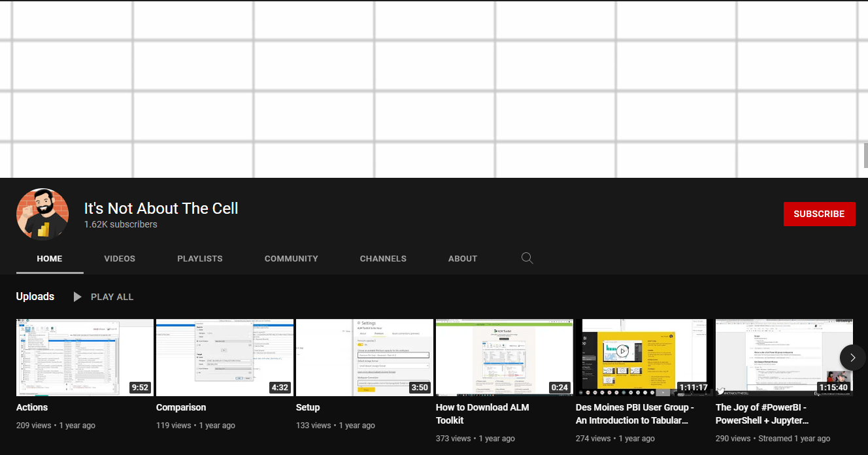The image size is (868, 455).
Task: Open the About tab
Action: [463, 258]
